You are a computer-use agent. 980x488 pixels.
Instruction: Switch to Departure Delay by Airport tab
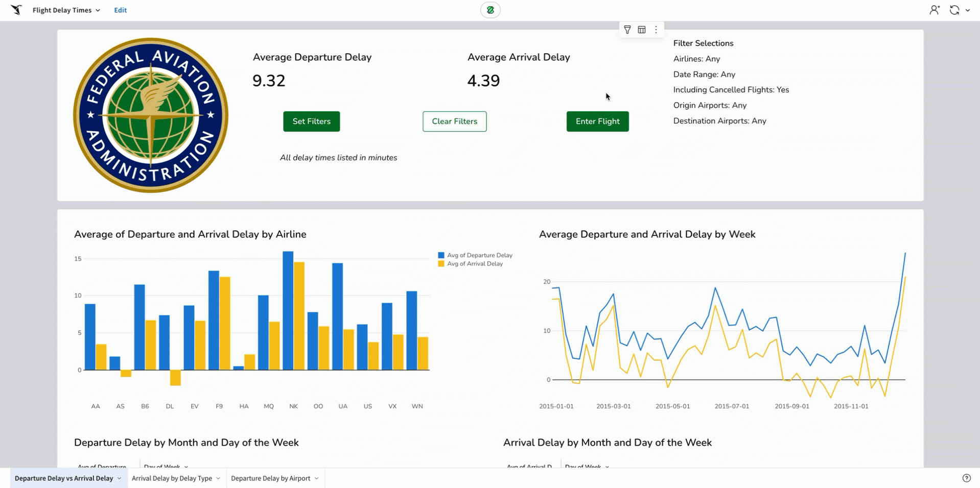pos(270,478)
